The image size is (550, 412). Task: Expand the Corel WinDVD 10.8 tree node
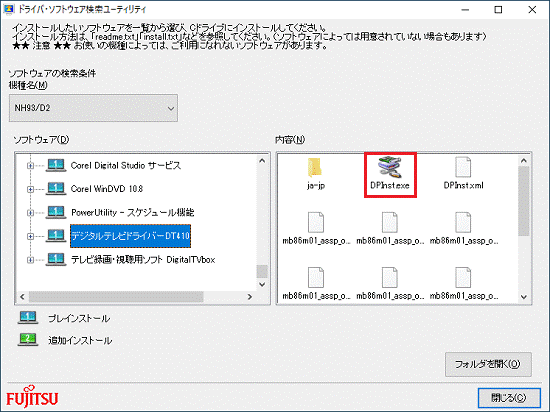tap(31, 189)
